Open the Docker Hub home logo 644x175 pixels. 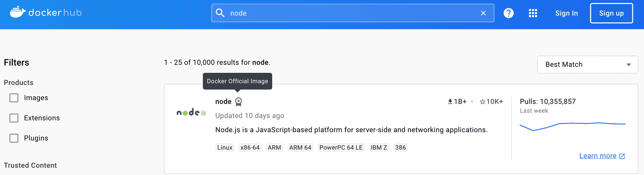[46, 12]
